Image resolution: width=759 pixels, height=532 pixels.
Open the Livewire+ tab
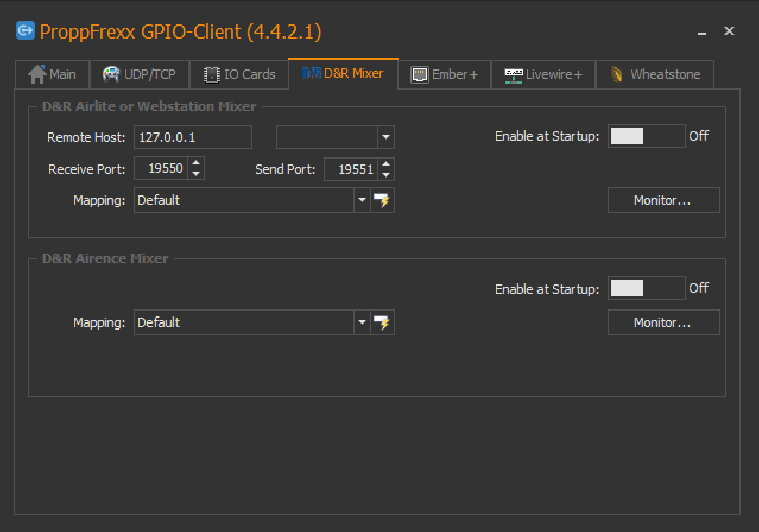[x=543, y=74]
